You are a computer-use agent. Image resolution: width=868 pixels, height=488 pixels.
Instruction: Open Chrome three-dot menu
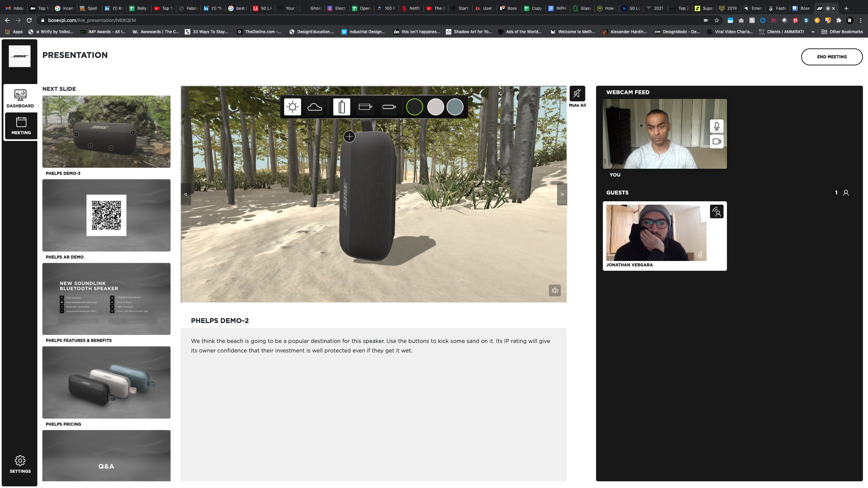click(x=861, y=20)
